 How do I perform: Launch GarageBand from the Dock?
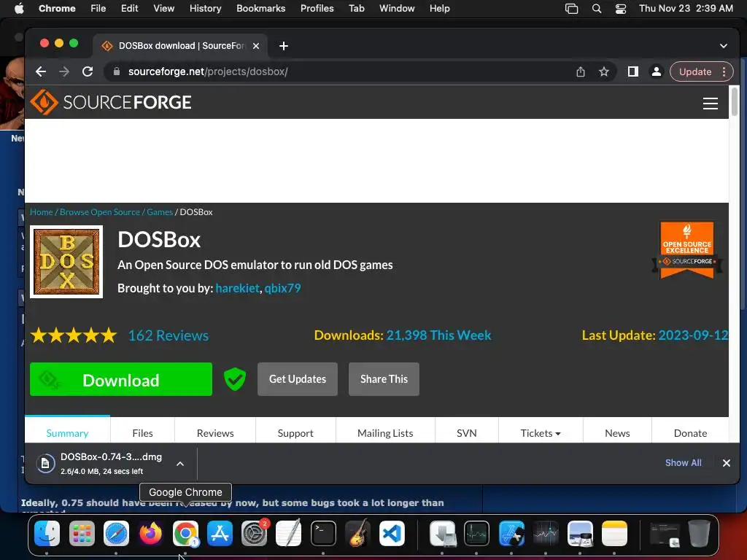coord(357,533)
